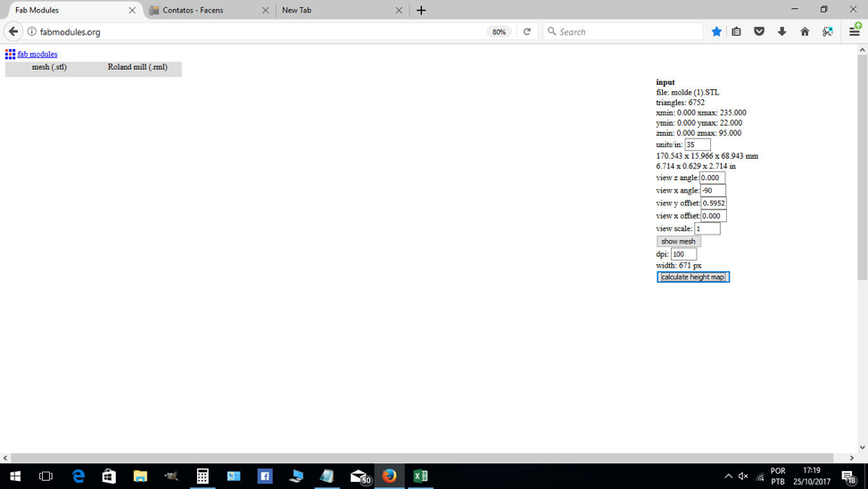Image resolution: width=868 pixels, height=489 pixels.
Task: Open a new tab with the plus button
Action: (421, 10)
